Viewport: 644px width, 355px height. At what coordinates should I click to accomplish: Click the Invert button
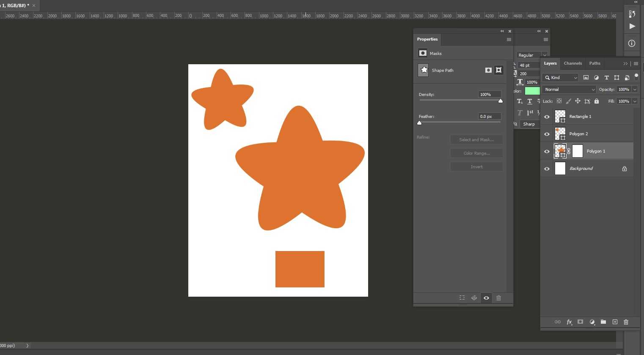coord(476,167)
